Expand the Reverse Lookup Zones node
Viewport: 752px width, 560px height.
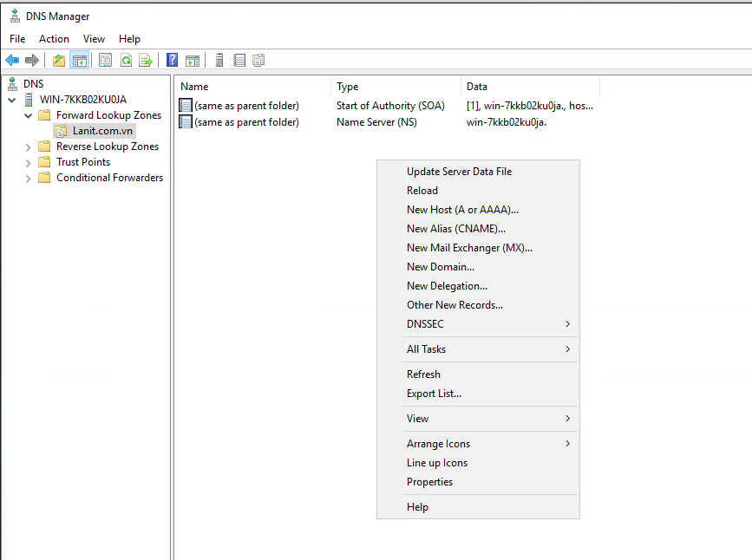(x=29, y=147)
